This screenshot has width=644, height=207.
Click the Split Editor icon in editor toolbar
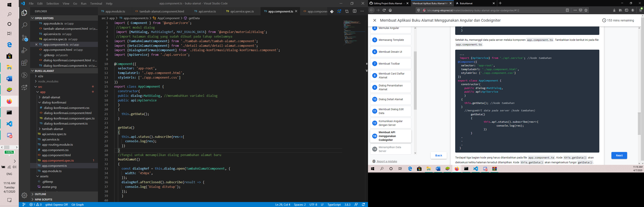pos(355,11)
